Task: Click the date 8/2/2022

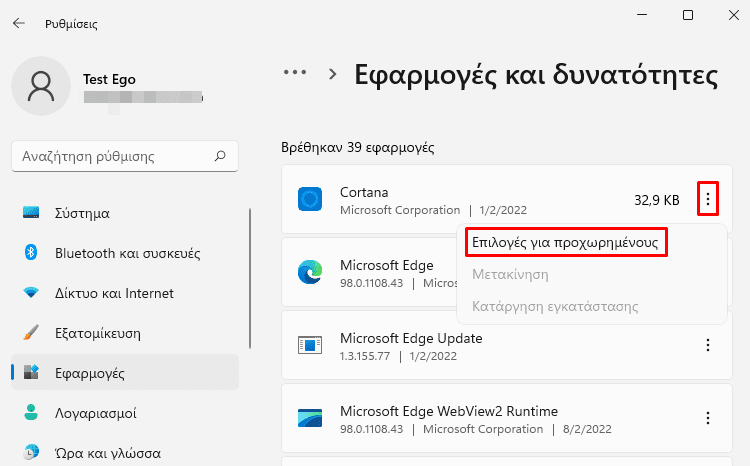Action: [587, 429]
